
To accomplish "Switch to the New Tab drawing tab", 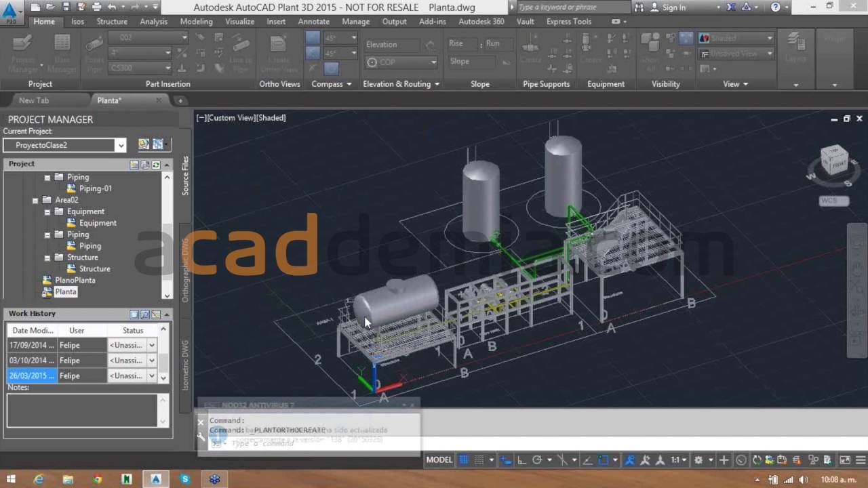I will 34,100.
